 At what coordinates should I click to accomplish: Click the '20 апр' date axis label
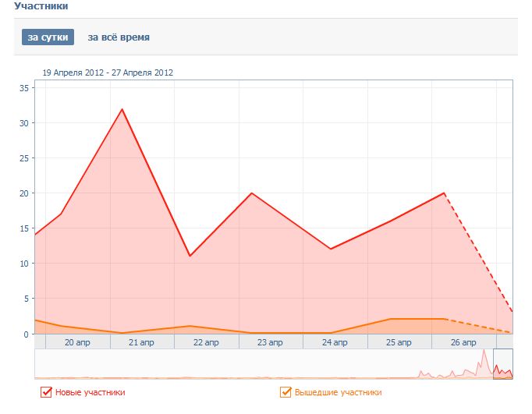click(76, 342)
